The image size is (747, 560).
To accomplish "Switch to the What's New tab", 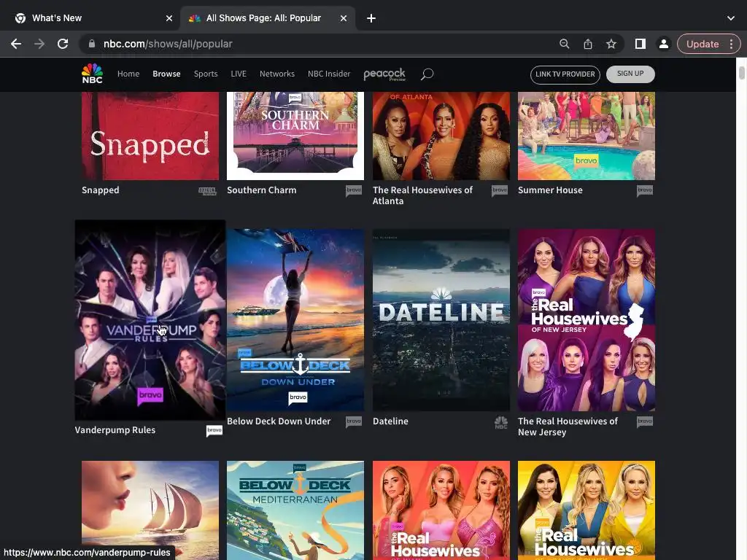I will tap(93, 18).
